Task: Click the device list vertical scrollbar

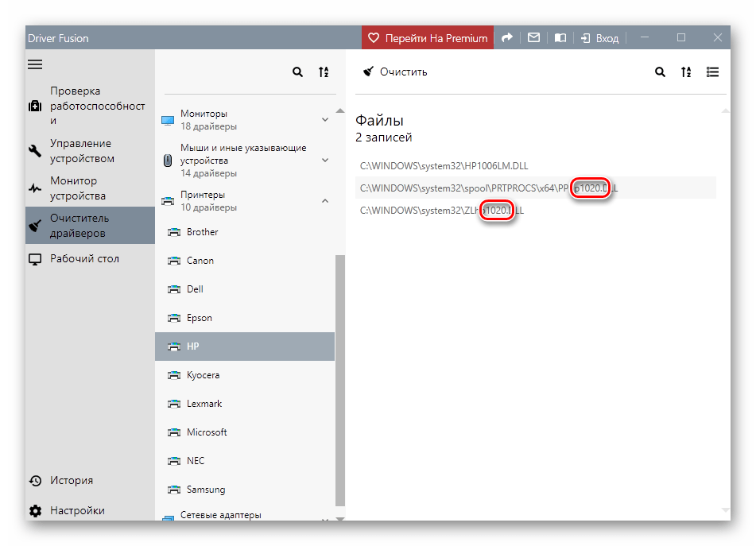Action: 340,381
